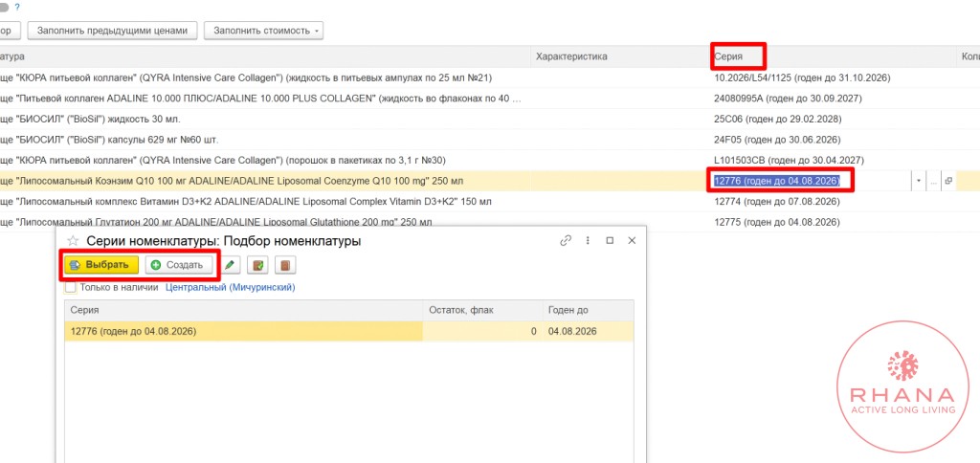Click 'Заполнить предыдущими ценами' button

(x=116, y=31)
